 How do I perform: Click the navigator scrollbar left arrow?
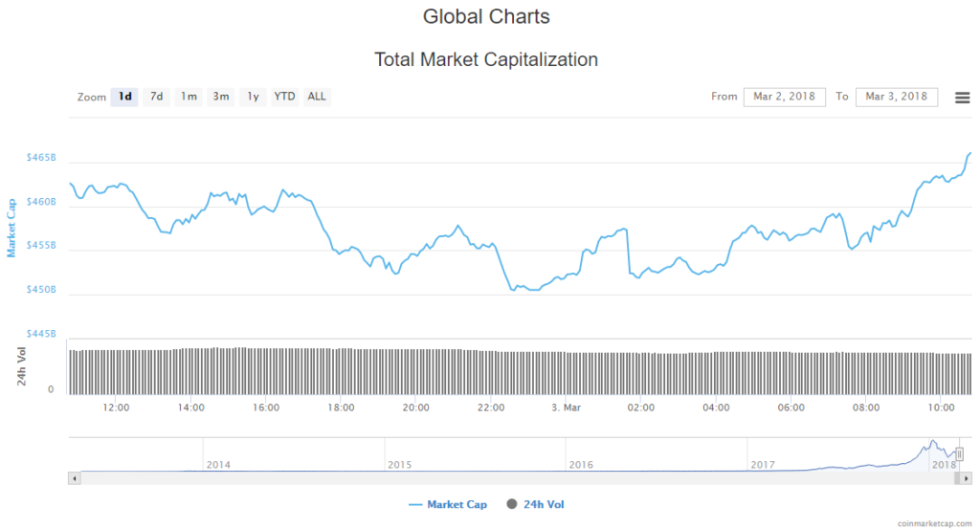tap(73, 475)
